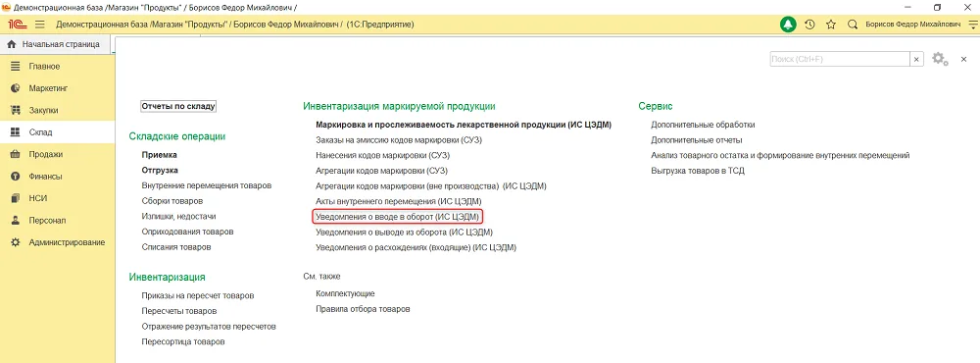The width and height of the screenshot is (980, 363).
Task: Open favorites star icon
Action: (x=831, y=25)
